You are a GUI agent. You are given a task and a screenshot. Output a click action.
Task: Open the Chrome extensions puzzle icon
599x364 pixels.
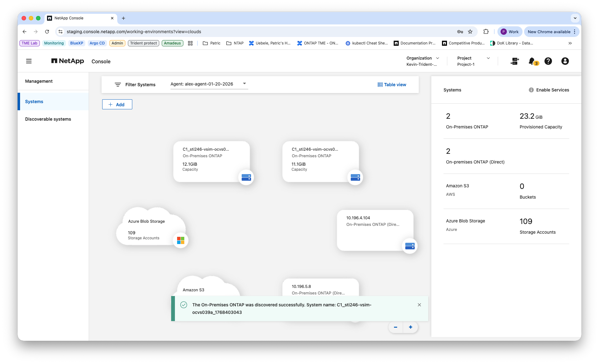486,32
